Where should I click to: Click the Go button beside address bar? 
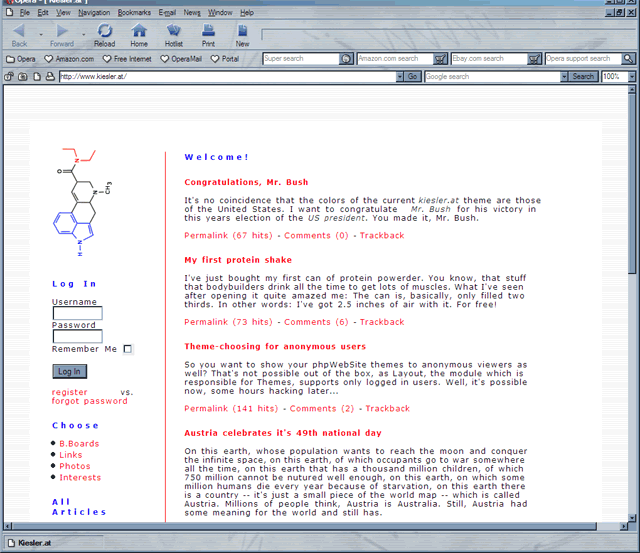[412, 76]
